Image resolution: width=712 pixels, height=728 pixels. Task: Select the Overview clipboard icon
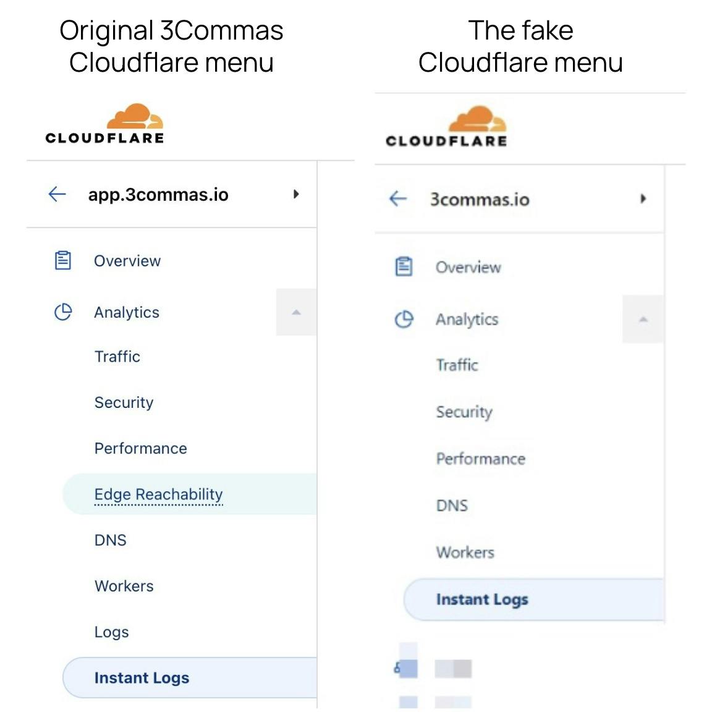62,260
